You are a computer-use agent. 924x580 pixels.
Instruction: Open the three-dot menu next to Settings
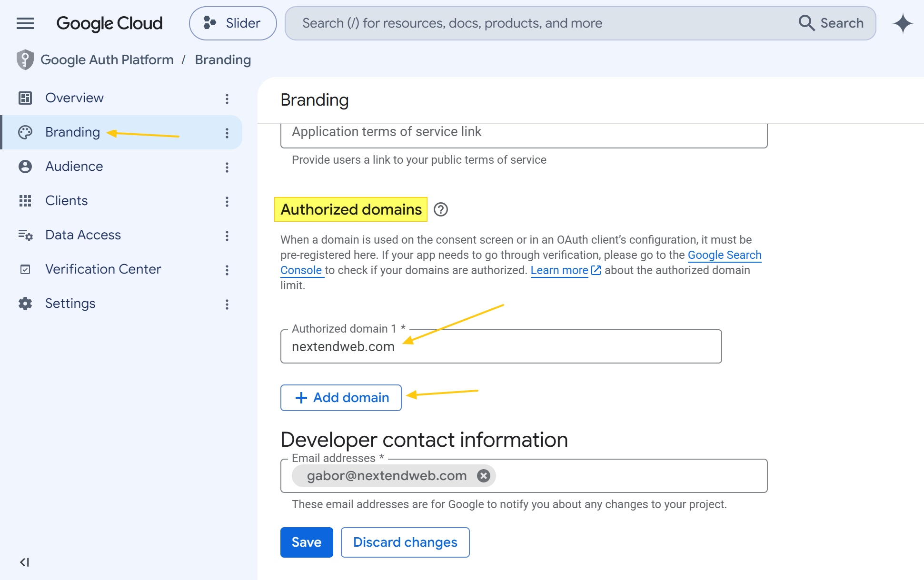(227, 304)
